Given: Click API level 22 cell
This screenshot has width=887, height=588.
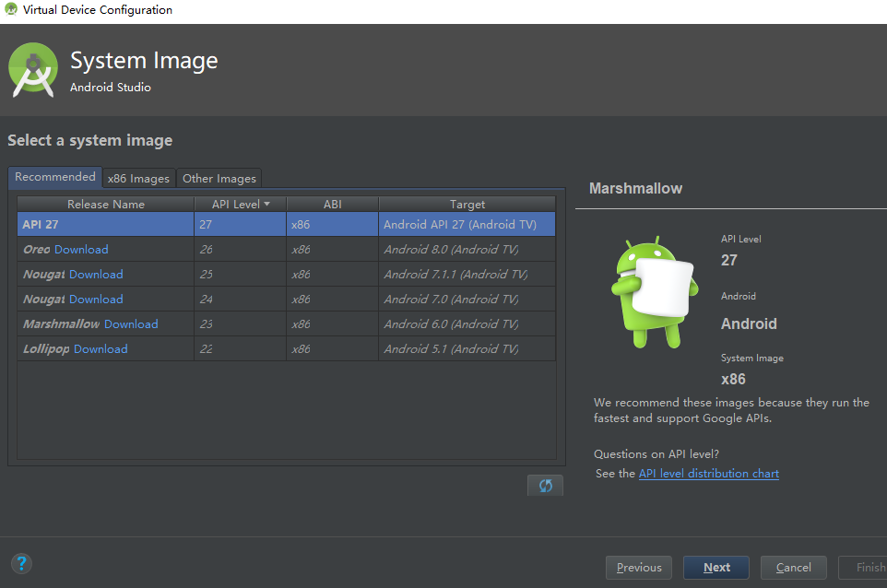Looking at the screenshot, I should 240,349.
